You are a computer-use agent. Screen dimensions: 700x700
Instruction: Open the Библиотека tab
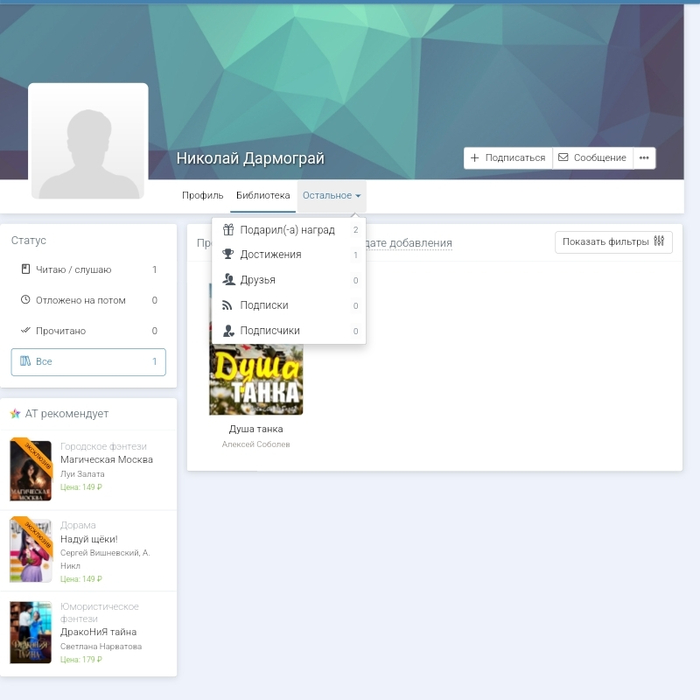tap(263, 196)
